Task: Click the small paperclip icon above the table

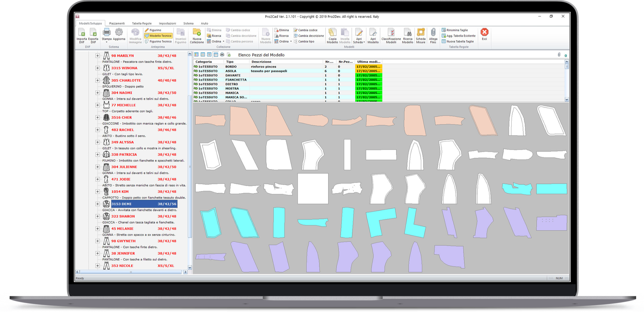Action: click(559, 55)
